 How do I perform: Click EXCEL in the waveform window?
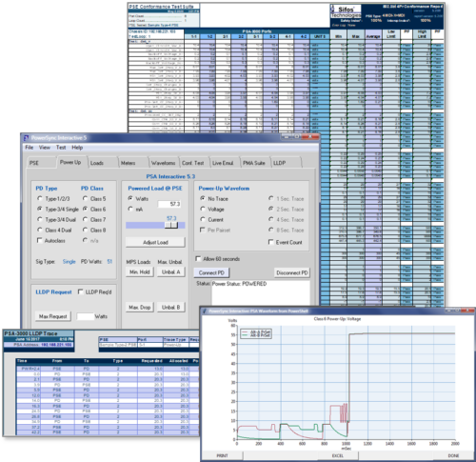pyautogui.click(x=338, y=455)
